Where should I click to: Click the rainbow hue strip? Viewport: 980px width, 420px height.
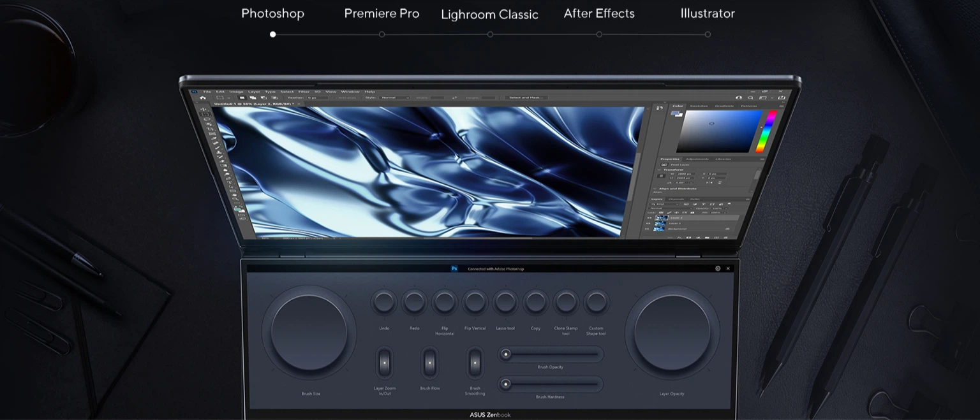766,131
